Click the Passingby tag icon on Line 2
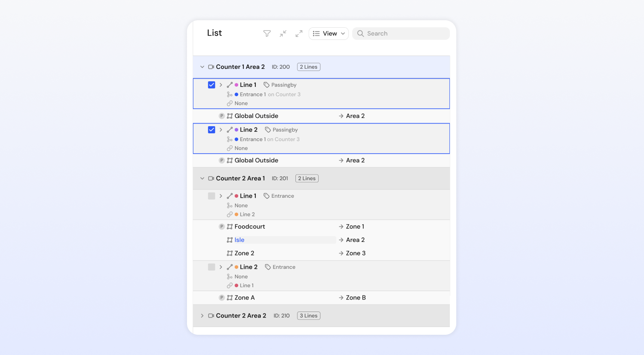This screenshot has height=355, width=644. [x=268, y=130]
